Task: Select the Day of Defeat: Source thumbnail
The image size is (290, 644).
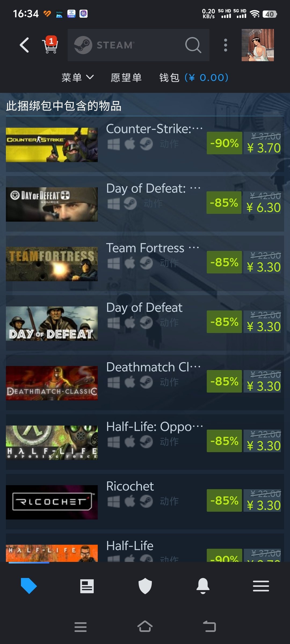Action: click(x=52, y=204)
